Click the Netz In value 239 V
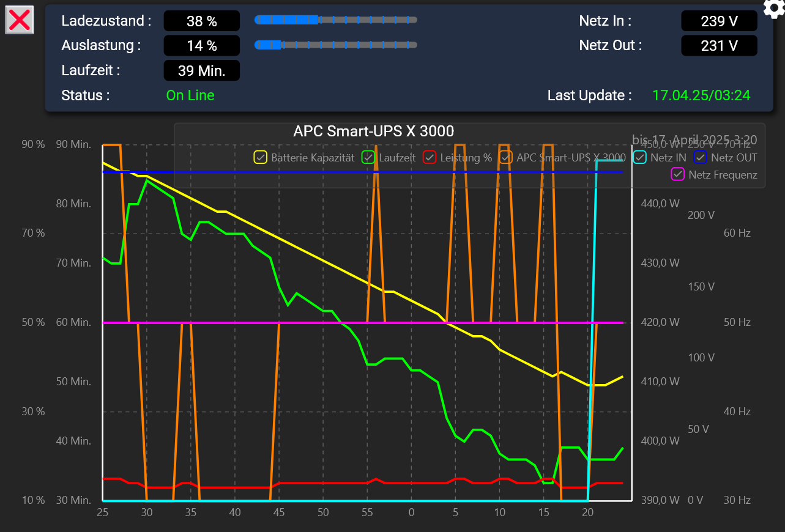 tap(719, 21)
